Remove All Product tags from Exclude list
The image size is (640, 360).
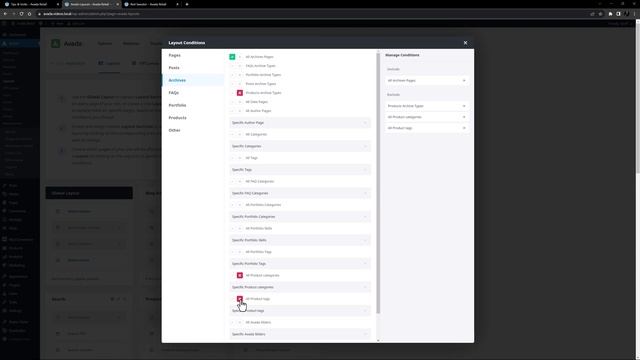point(464,128)
